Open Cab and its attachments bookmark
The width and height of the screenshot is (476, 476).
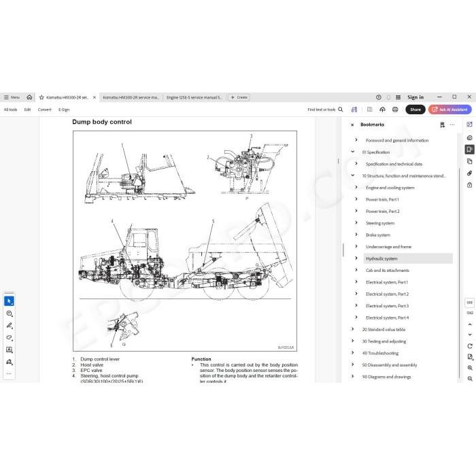388,271
